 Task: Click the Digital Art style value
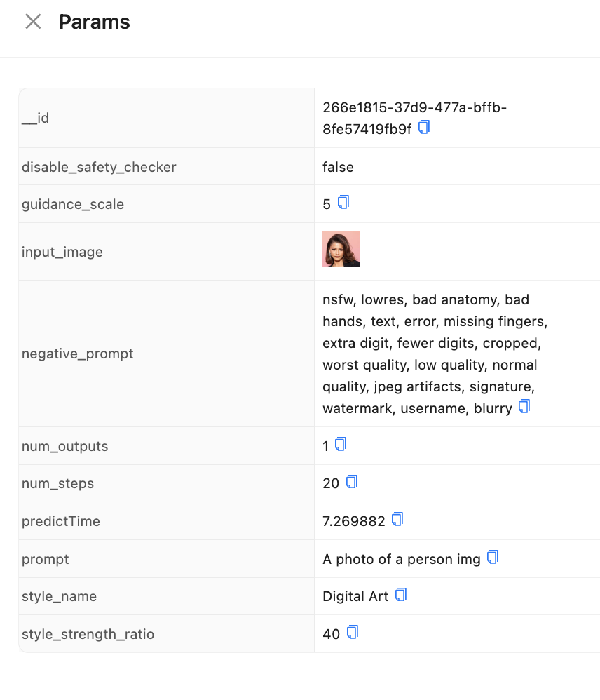tap(355, 597)
